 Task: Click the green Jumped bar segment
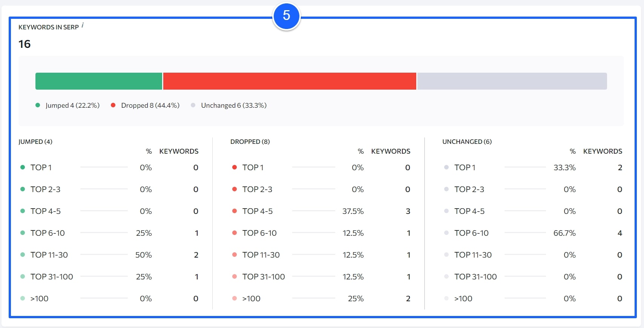(x=99, y=81)
